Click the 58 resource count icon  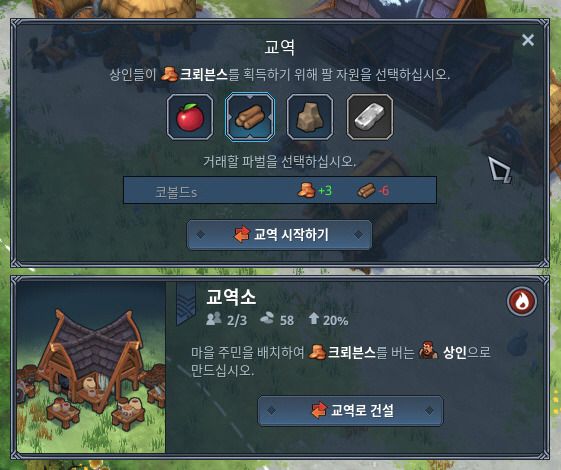point(267,318)
